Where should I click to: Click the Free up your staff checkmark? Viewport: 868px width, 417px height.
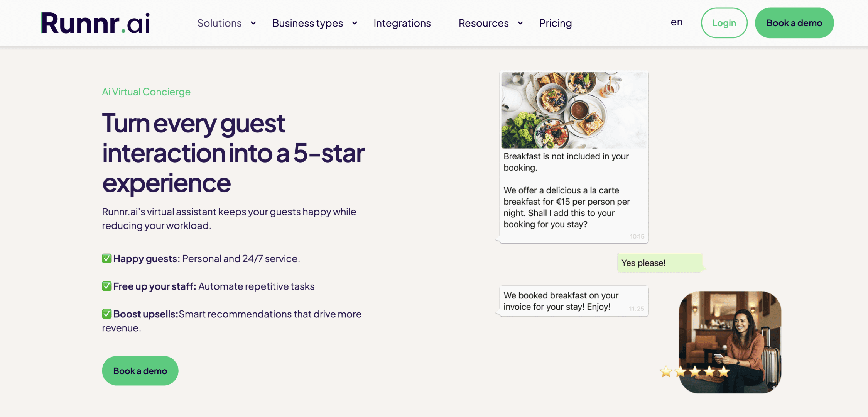[x=107, y=286]
